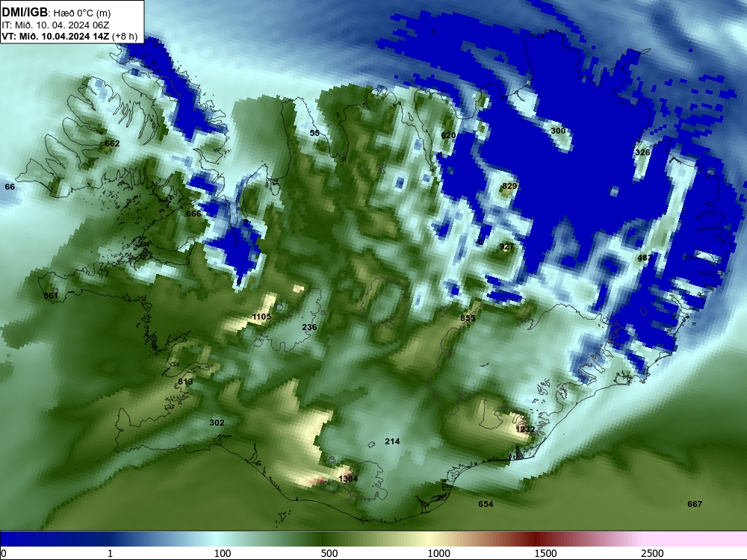
Task: Click map value 1384 in the south
Action: click(x=348, y=479)
